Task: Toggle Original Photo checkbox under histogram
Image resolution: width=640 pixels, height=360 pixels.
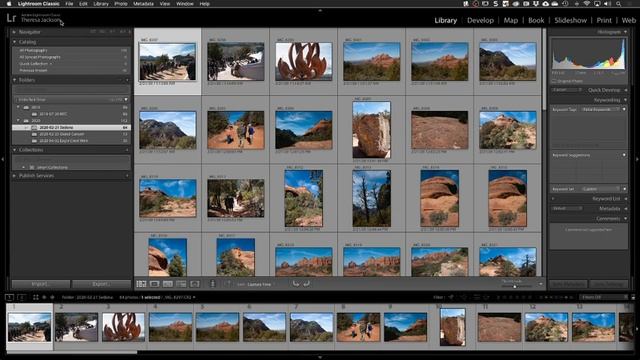Action: [554, 81]
